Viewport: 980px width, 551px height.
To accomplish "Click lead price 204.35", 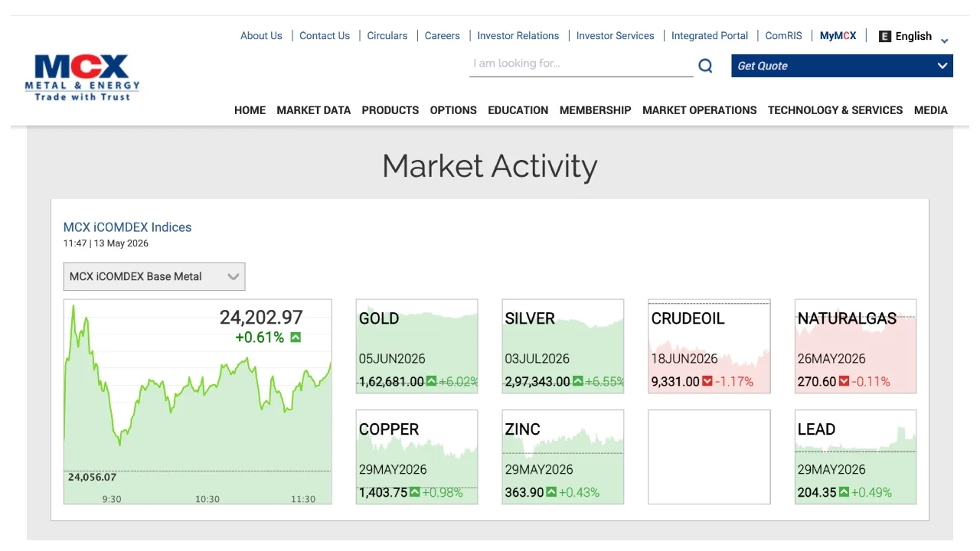I will coord(817,492).
